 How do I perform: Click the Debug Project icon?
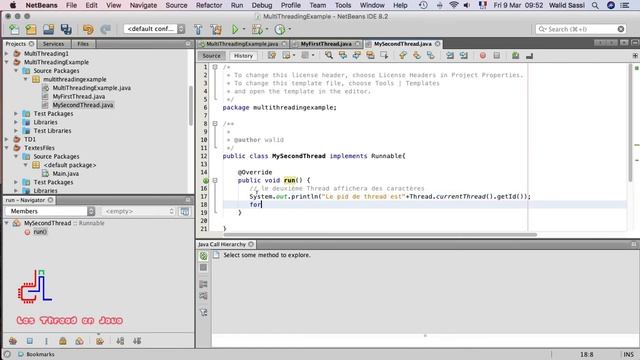(257, 29)
